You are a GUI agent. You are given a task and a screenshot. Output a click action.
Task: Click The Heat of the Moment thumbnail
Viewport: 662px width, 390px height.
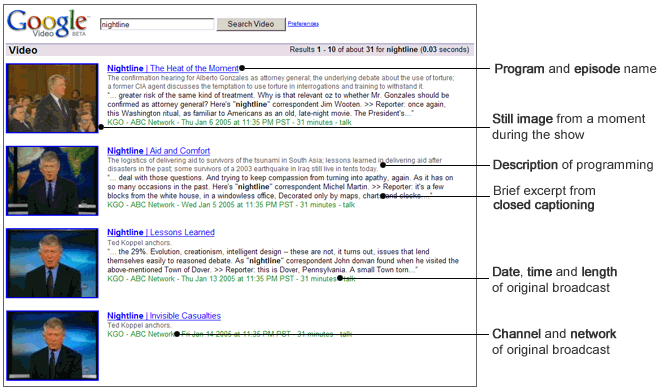[x=52, y=98]
